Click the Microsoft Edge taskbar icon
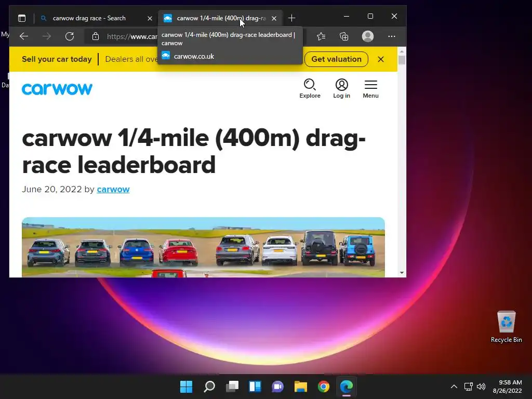This screenshot has width=532, height=399. (347, 387)
